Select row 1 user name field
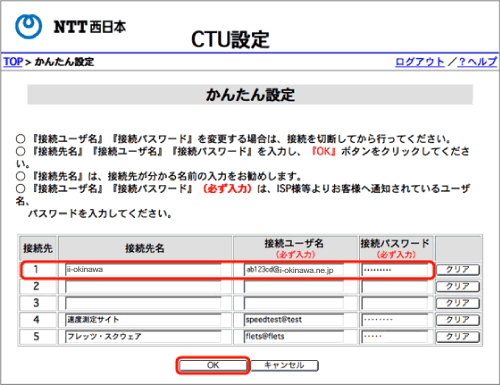The width and height of the screenshot is (500, 385). (x=294, y=270)
